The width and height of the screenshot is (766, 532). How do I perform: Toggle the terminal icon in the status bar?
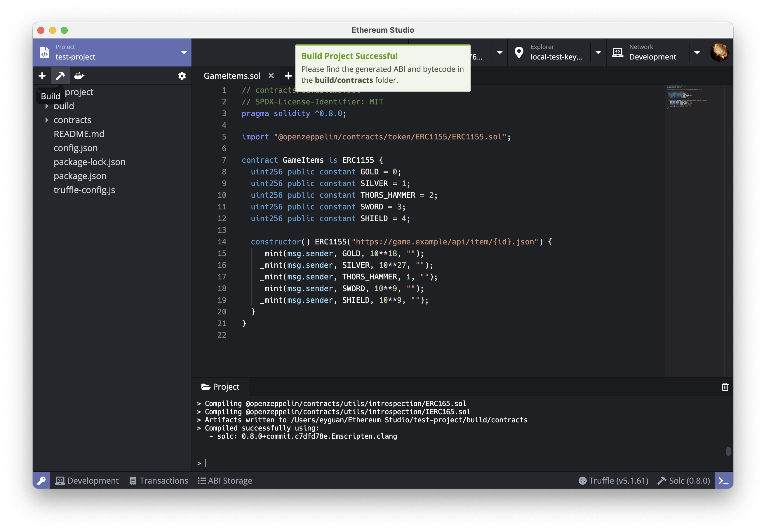pyautogui.click(x=723, y=481)
